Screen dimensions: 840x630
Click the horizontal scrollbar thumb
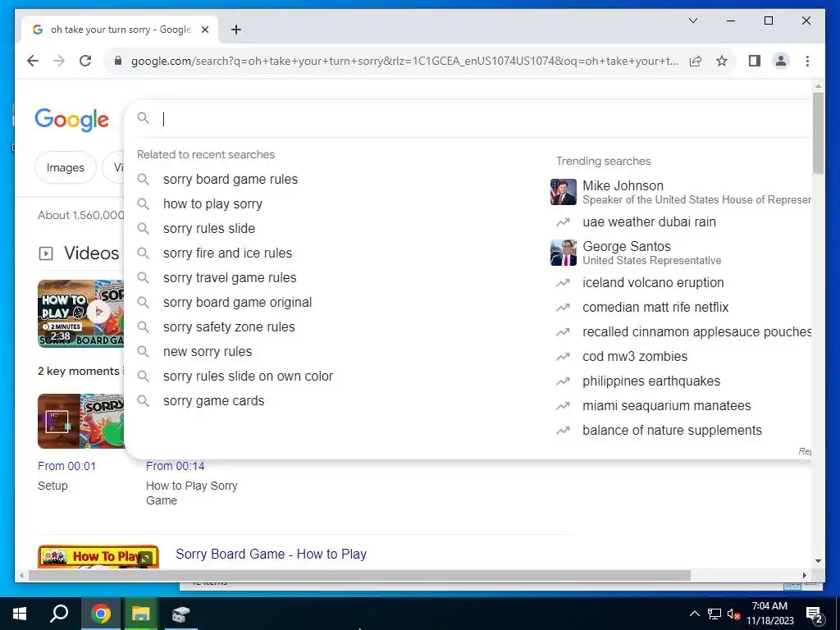click(359, 576)
